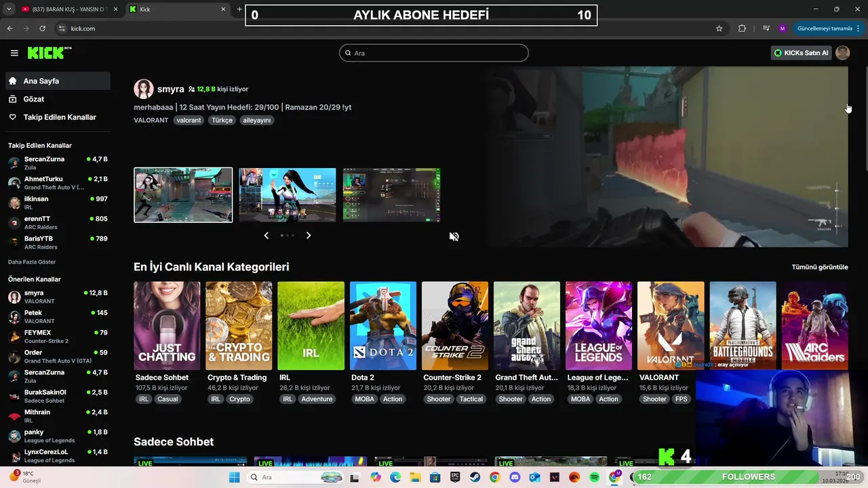Click the Türkçe tag
Image resolution: width=868 pixels, height=488 pixels.
[x=222, y=120]
